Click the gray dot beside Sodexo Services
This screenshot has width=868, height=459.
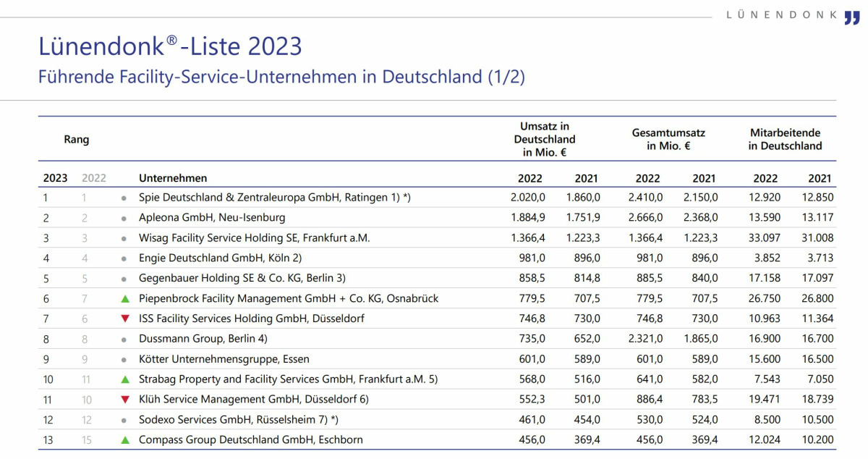coord(124,420)
